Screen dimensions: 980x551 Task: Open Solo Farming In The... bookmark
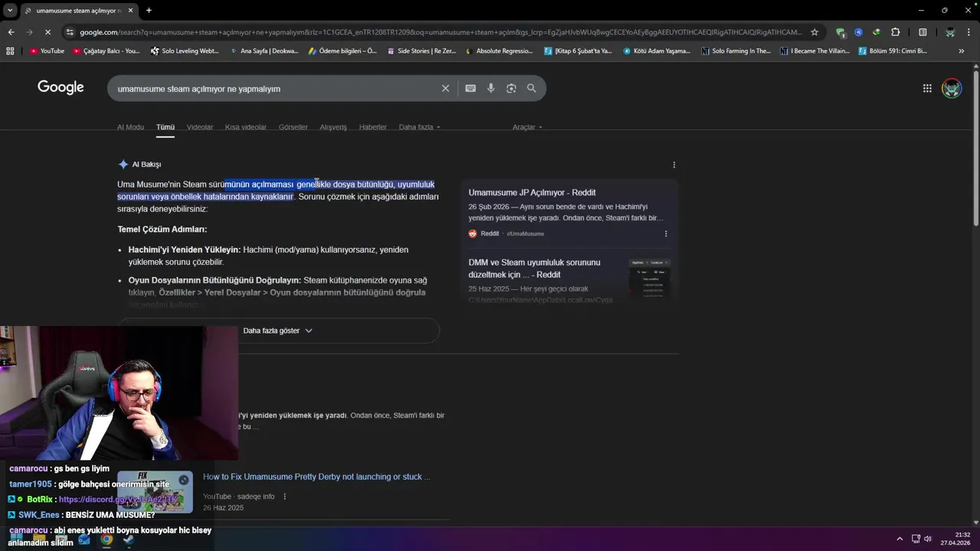[735, 51]
